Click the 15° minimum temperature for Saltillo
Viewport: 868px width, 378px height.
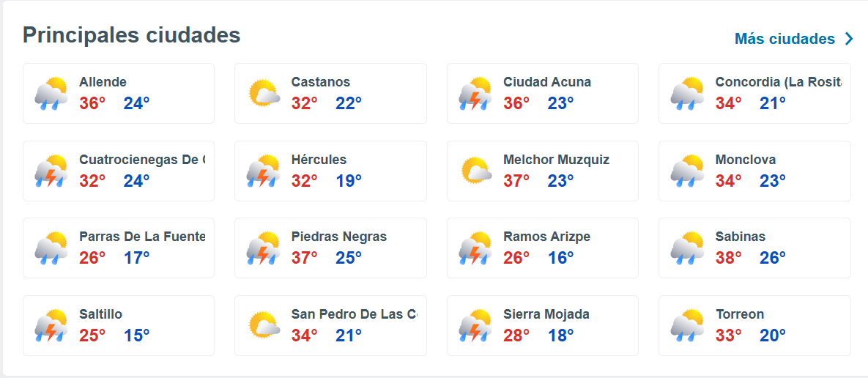(x=136, y=336)
